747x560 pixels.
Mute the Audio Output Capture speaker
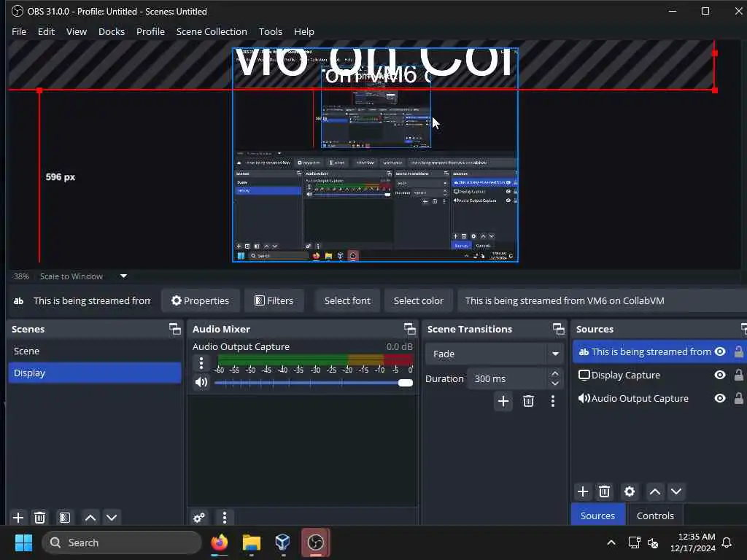tap(201, 382)
